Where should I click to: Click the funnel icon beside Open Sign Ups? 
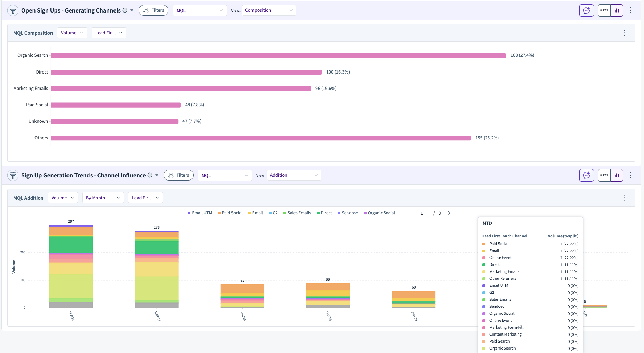(13, 10)
